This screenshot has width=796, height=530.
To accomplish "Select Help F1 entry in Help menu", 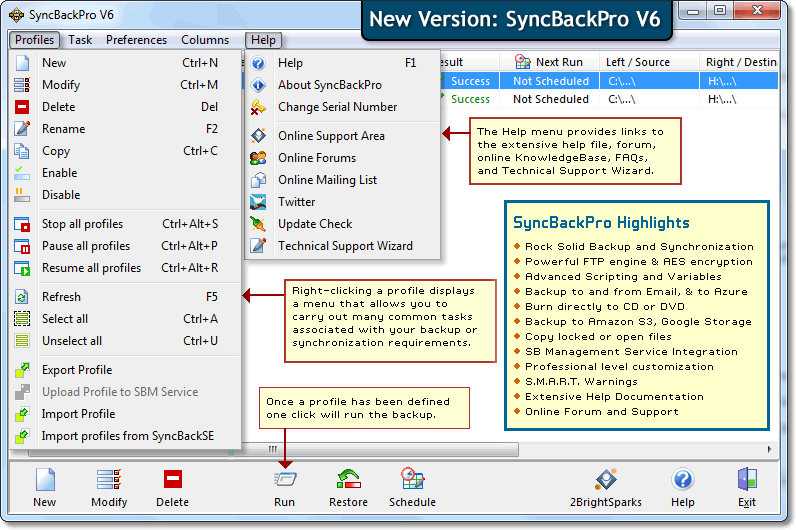I will point(343,63).
